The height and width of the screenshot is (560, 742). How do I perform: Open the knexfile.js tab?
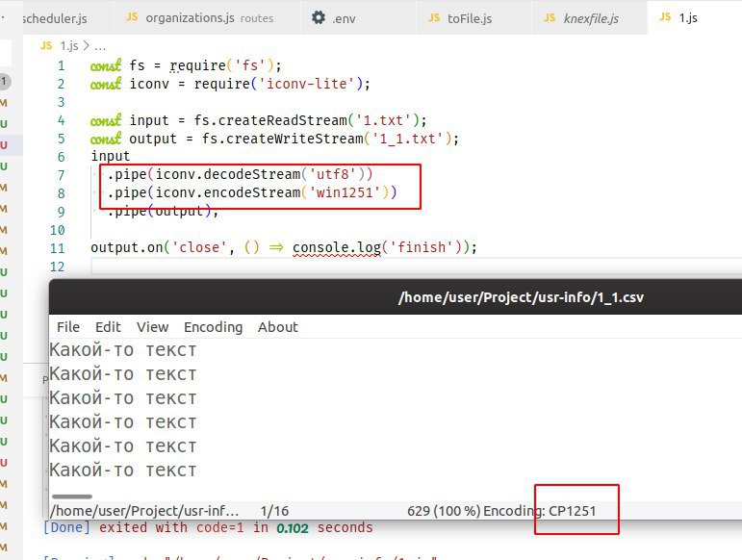(590, 18)
